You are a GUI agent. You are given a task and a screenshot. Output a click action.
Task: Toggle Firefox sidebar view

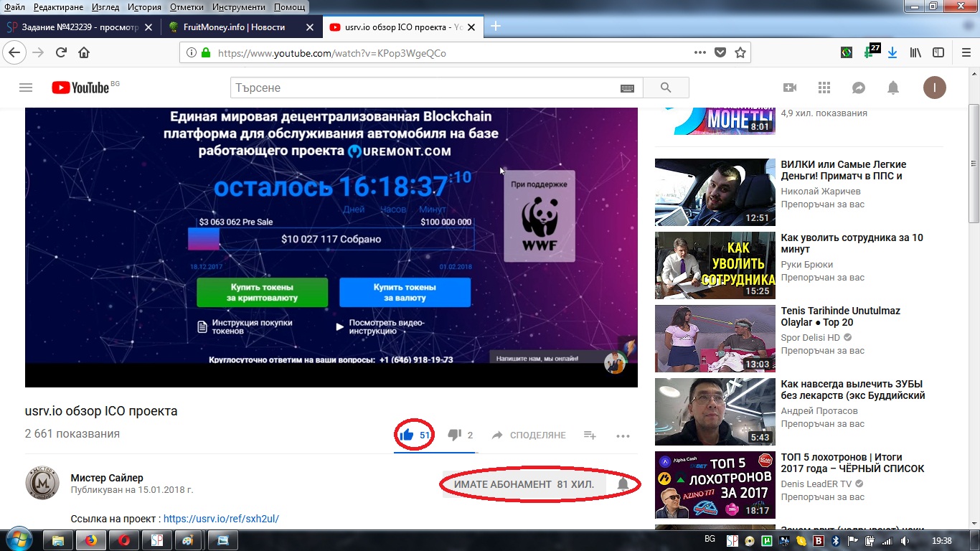[x=938, y=52]
